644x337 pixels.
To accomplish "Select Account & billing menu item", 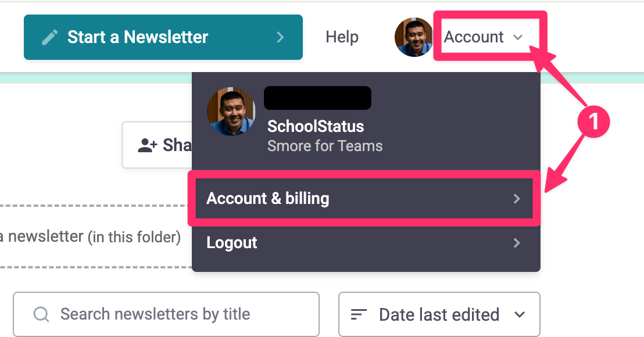I will click(x=267, y=199).
